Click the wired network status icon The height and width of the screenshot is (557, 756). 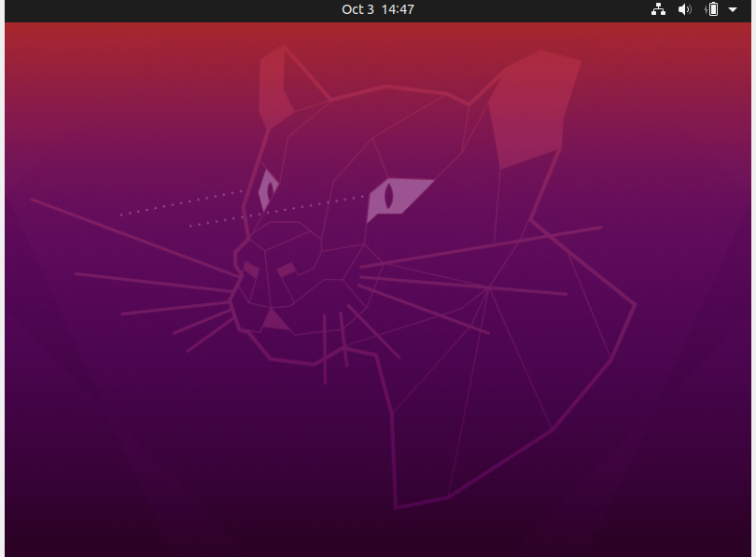658,9
